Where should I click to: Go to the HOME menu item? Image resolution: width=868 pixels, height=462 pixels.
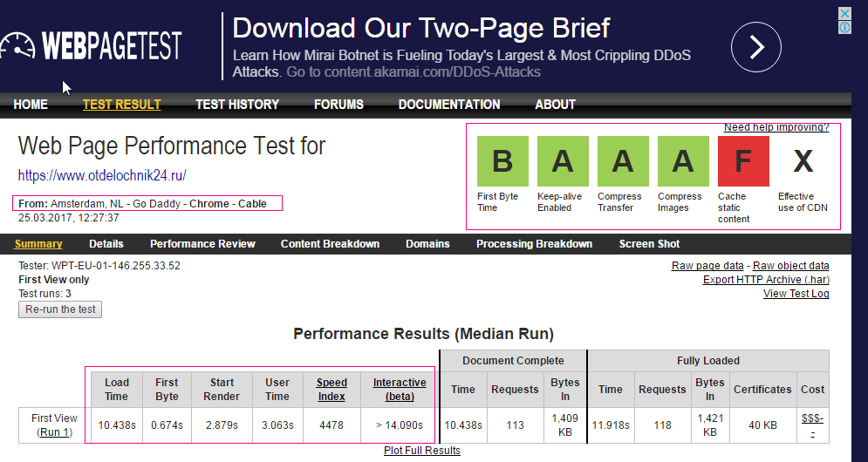[x=31, y=105]
